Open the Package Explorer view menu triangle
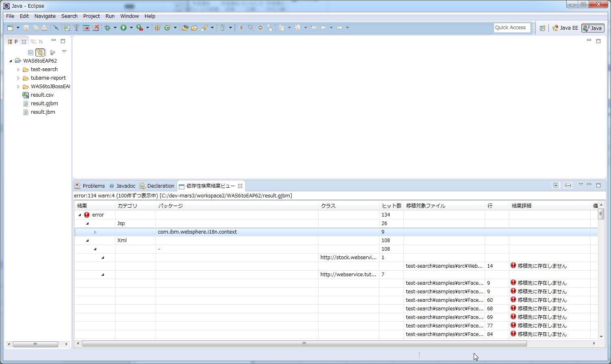Viewport: 611px width, 364px height. 64,52
